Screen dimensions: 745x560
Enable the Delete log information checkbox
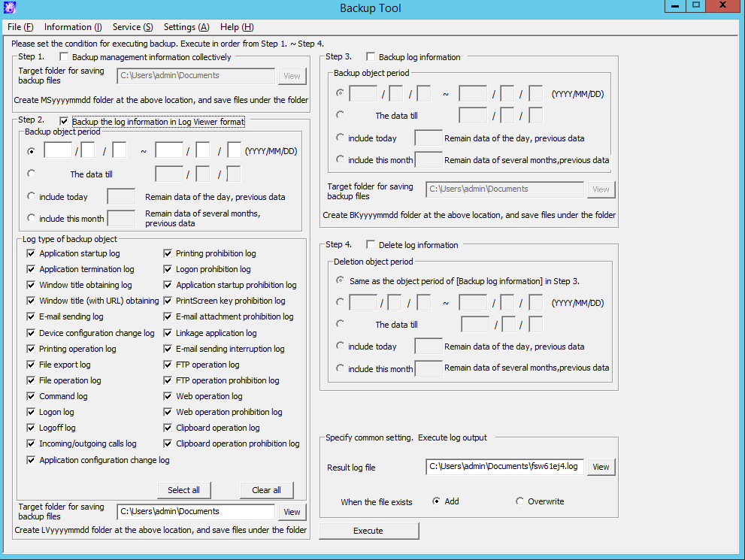371,244
